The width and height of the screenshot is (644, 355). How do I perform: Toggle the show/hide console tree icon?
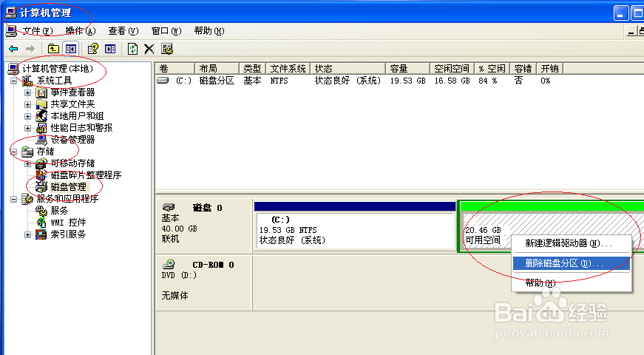pyautogui.click(x=71, y=49)
